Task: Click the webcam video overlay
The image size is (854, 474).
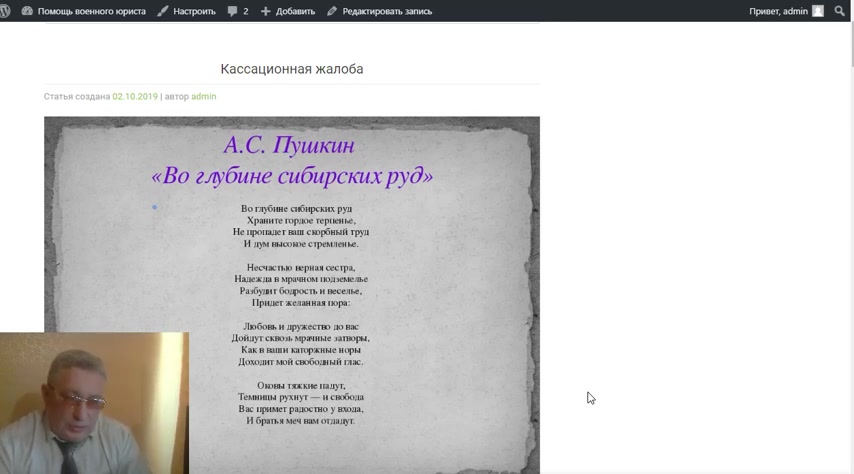Action: coord(94,403)
